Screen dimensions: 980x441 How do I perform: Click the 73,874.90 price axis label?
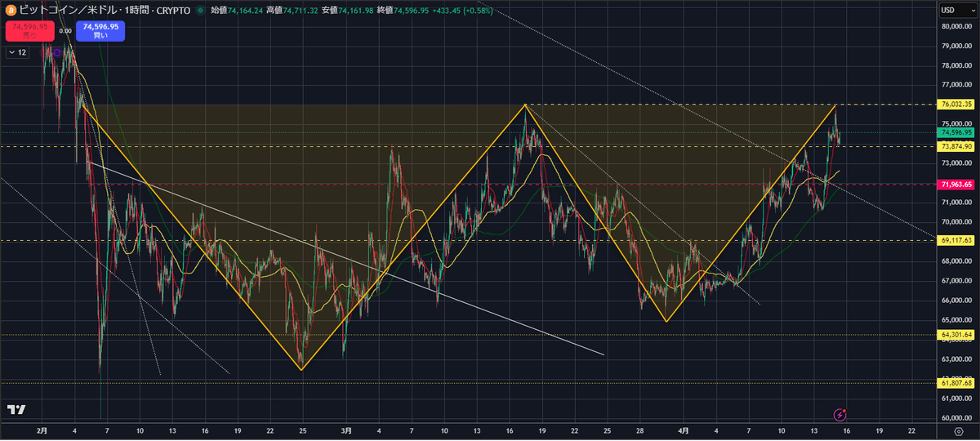pyautogui.click(x=956, y=146)
